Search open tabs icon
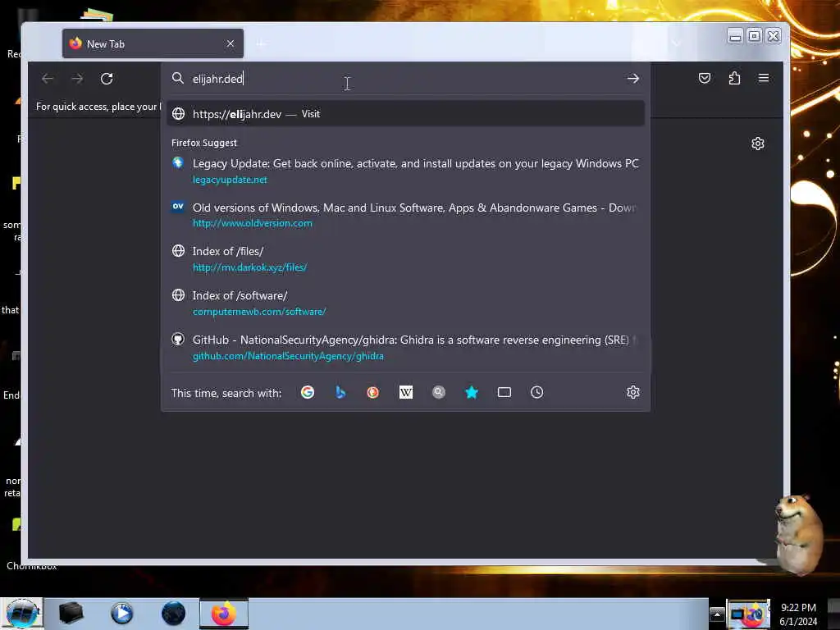The width and height of the screenshot is (840, 630). point(504,392)
